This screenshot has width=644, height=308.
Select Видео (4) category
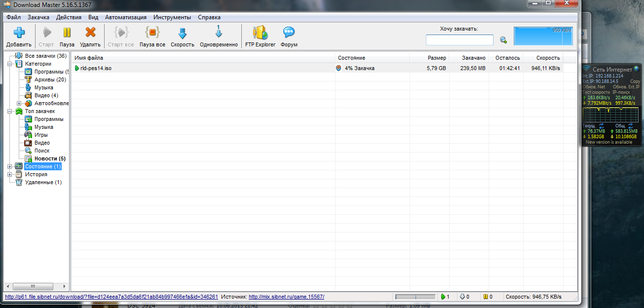click(x=46, y=95)
